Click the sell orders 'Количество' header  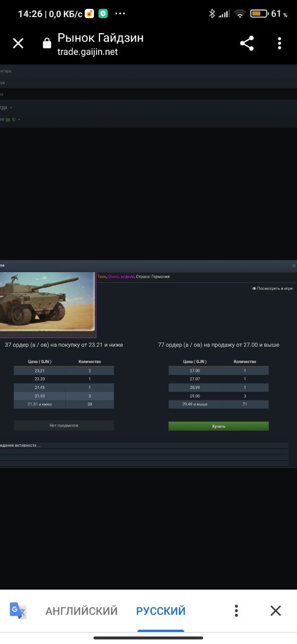pyautogui.click(x=245, y=362)
